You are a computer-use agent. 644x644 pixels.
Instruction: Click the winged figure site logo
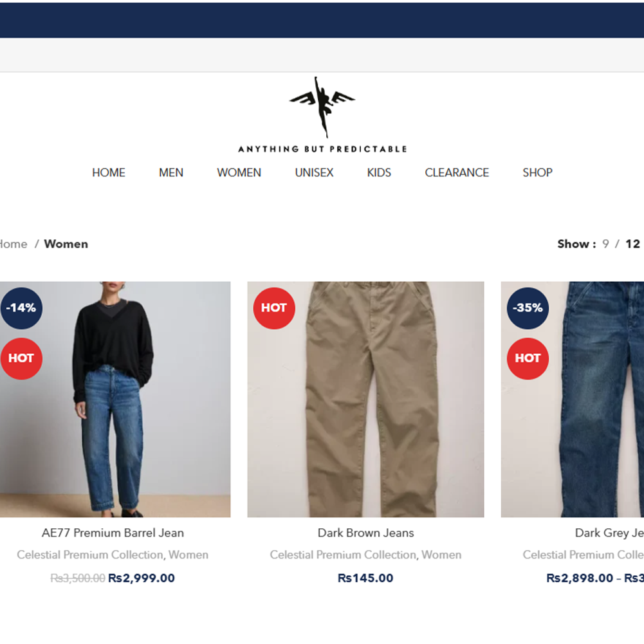pyautogui.click(x=322, y=115)
